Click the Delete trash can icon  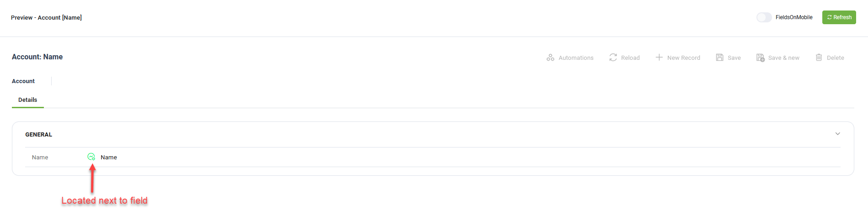pos(819,58)
